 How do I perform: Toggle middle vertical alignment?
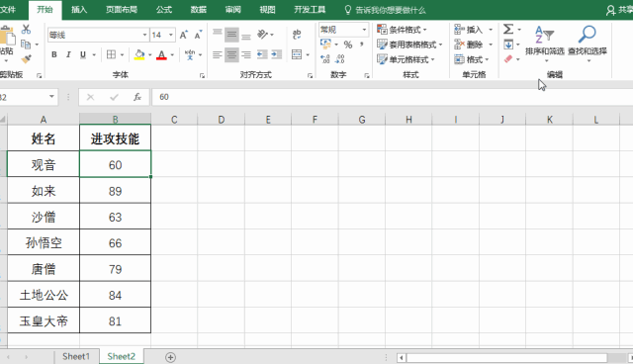(x=231, y=35)
